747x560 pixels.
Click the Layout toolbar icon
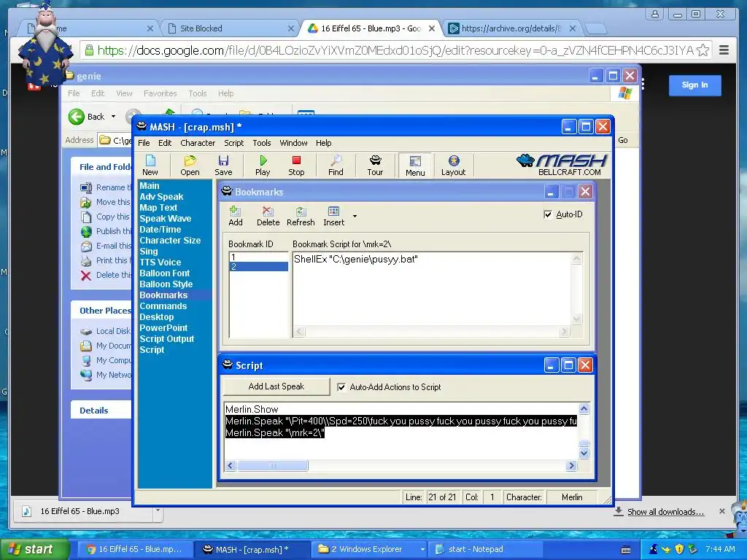pyautogui.click(x=453, y=166)
